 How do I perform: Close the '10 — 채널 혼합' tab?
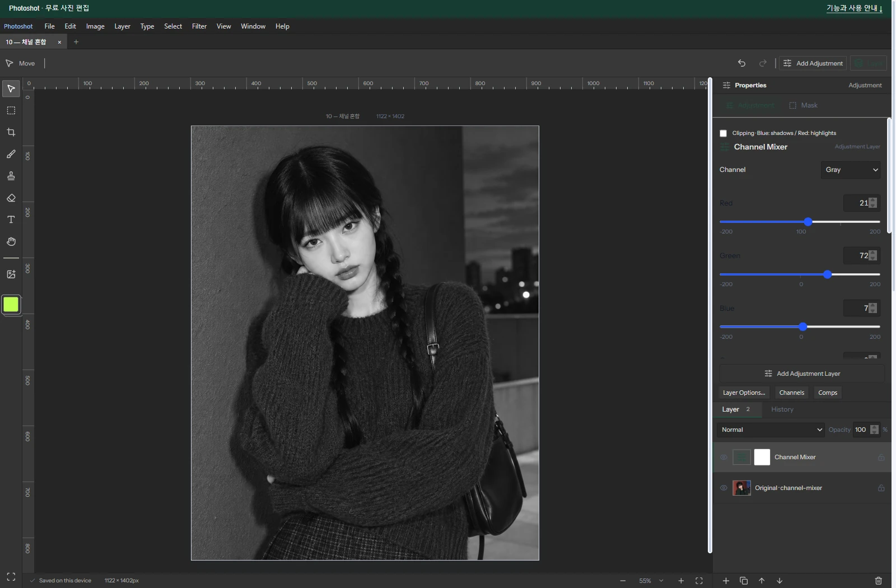click(x=59, y=42)
